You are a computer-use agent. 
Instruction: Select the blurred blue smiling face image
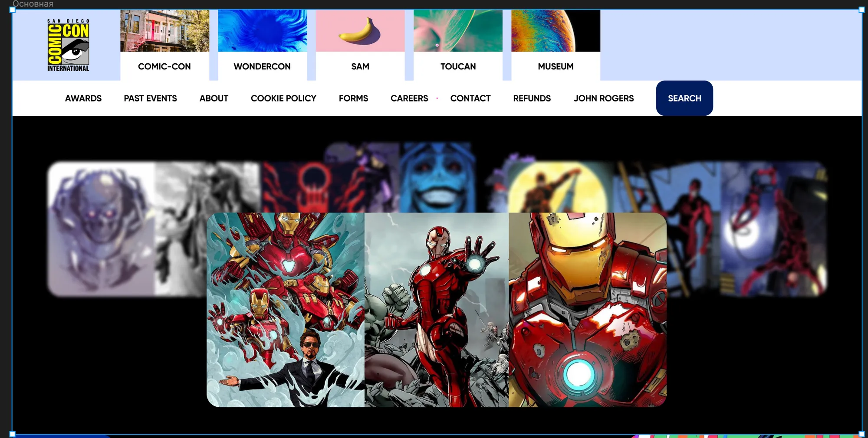click(x=437, y=178)
